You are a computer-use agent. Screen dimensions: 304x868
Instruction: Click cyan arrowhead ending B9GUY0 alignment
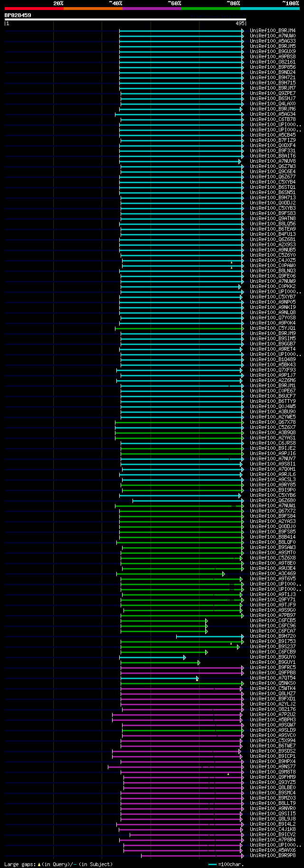185,657
